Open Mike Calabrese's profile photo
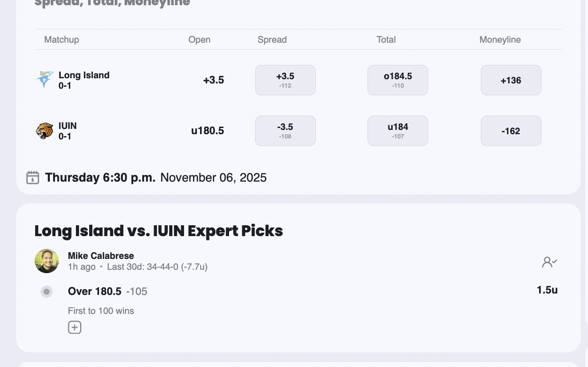Screen dimensions: 588x367 pos(46,261)
